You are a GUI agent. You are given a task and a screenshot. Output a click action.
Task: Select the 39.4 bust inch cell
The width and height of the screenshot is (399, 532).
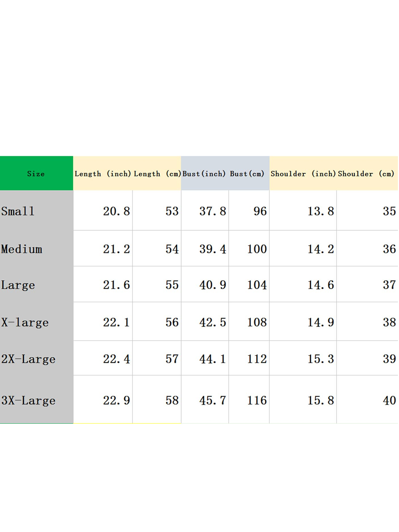(213, 249)
